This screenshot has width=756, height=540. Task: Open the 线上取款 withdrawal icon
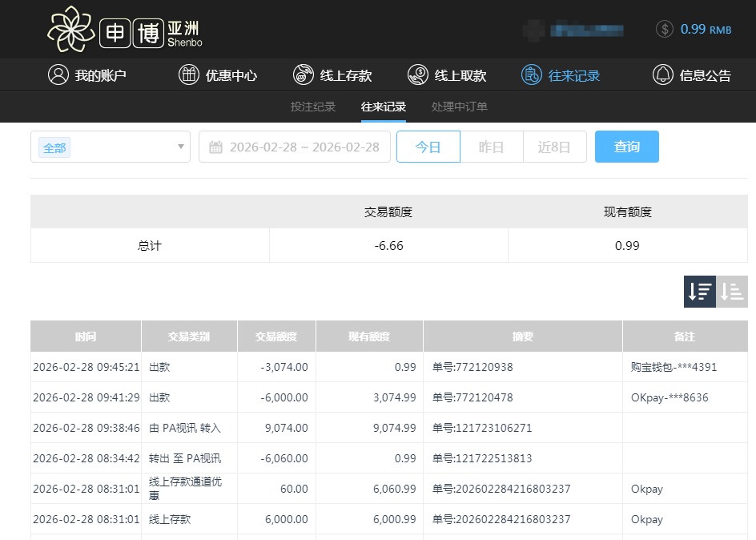point(417,75)
